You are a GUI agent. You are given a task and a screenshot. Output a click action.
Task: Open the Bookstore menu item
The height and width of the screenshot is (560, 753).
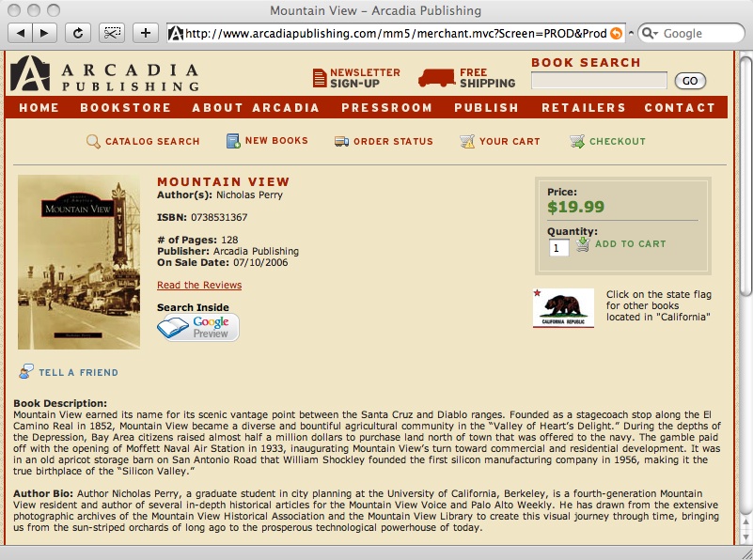pyautogui.click(x=125, y=107)
